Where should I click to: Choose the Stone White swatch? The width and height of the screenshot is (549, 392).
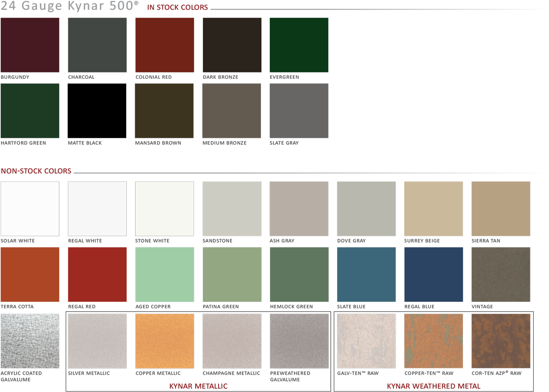[x=164, y=209]
